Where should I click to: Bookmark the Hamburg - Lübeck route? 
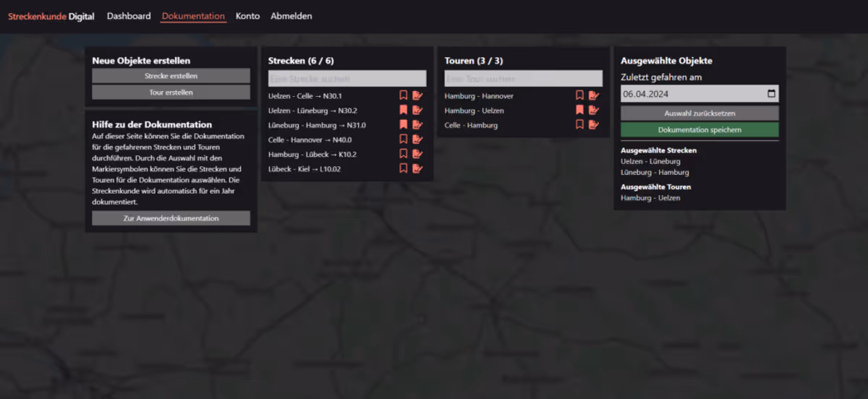[x=404, y=154]
